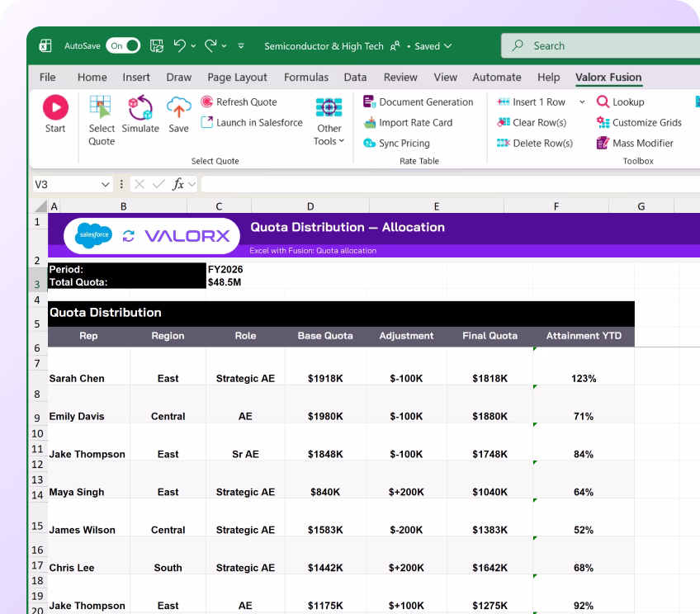Click the save workbook icon in title bar
The width and height of the screenshot is (700, 614).
click(x=156, y=45)
